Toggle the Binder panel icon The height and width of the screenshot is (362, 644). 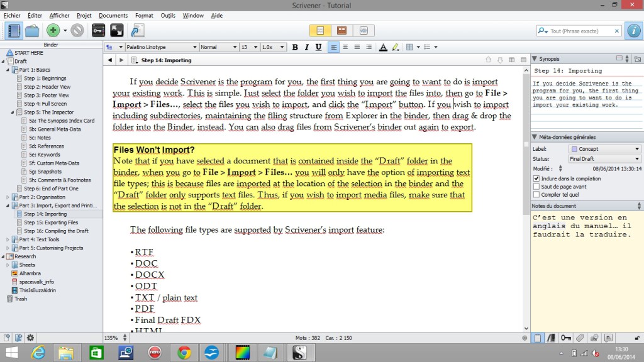pyautogui.click(x=14, y=31)
